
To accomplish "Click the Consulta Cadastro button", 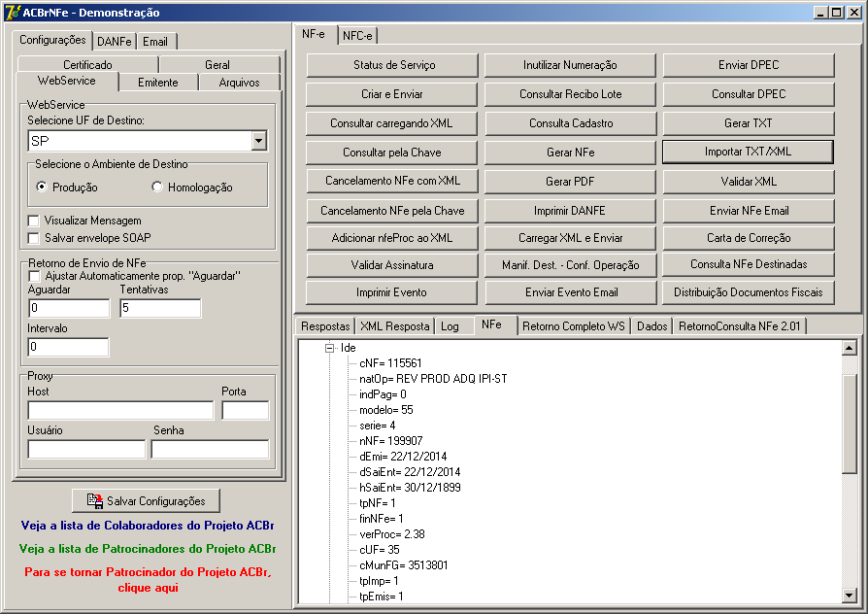I will pyautogui.click(x=570, y=123).
